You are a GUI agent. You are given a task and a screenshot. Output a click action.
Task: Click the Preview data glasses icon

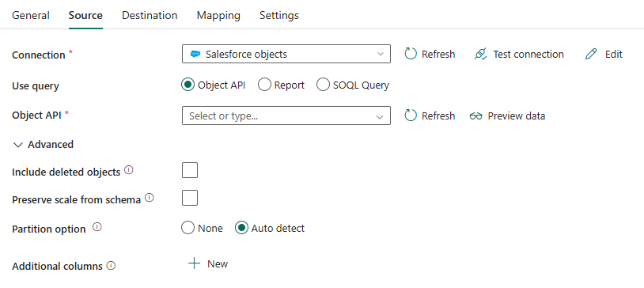click(475, 116)
